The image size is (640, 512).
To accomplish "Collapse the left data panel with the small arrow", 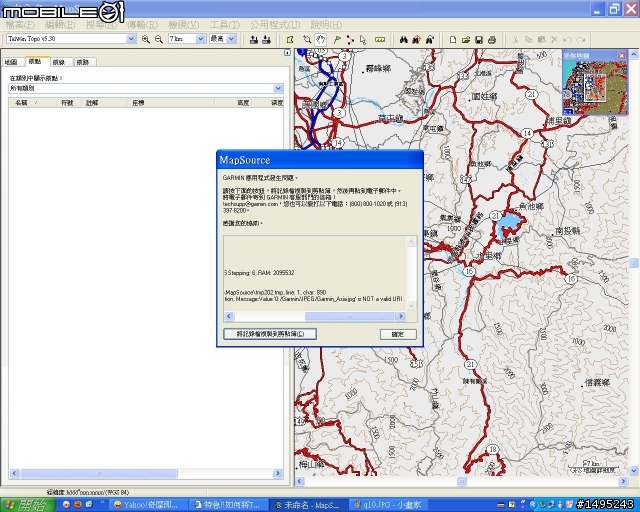I will 287,53.
